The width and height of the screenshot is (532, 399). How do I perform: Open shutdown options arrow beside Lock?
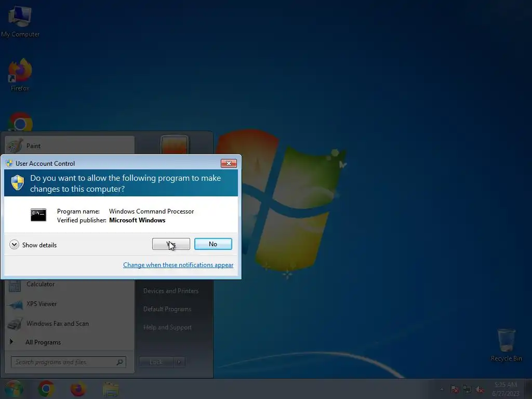[x=179, y=362]
